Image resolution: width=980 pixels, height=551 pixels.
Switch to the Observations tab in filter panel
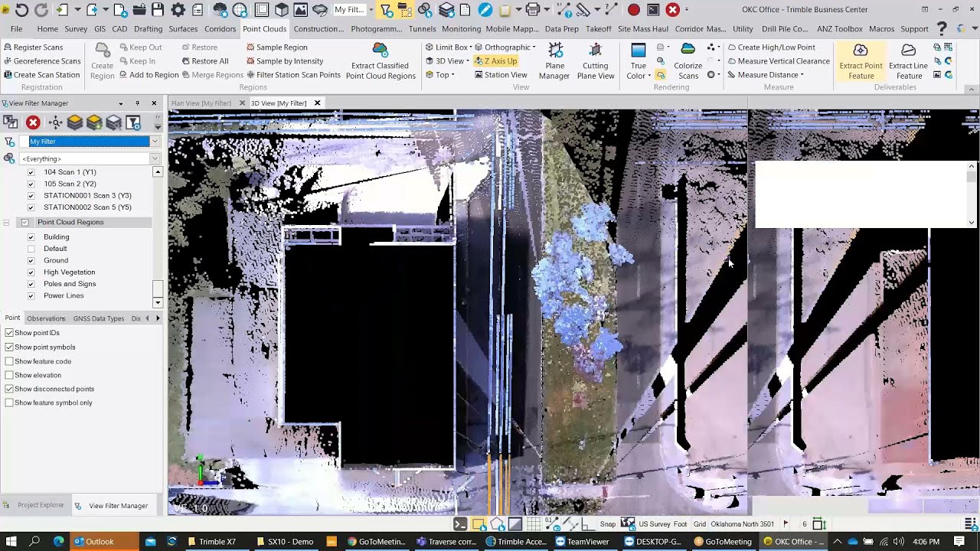click(46, 318)
